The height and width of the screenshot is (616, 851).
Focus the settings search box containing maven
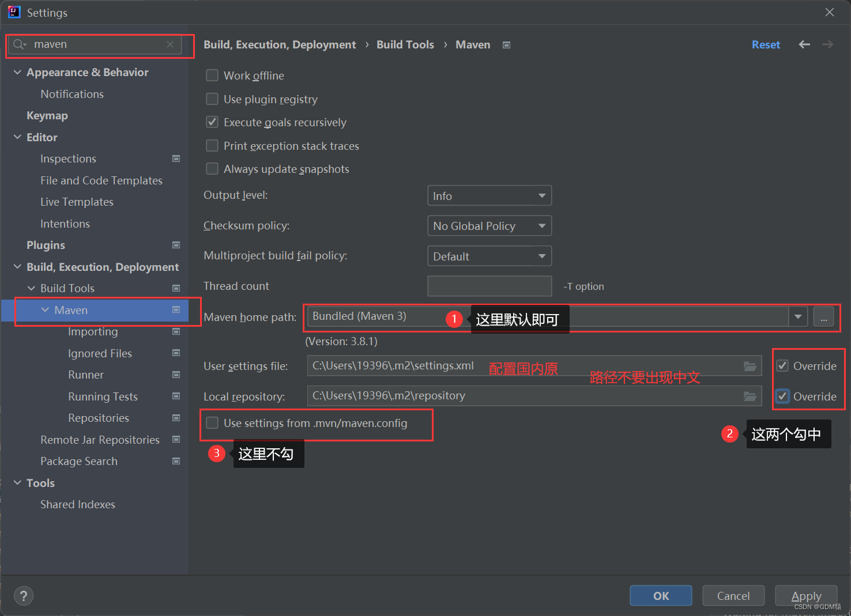[x=95, y=44]
